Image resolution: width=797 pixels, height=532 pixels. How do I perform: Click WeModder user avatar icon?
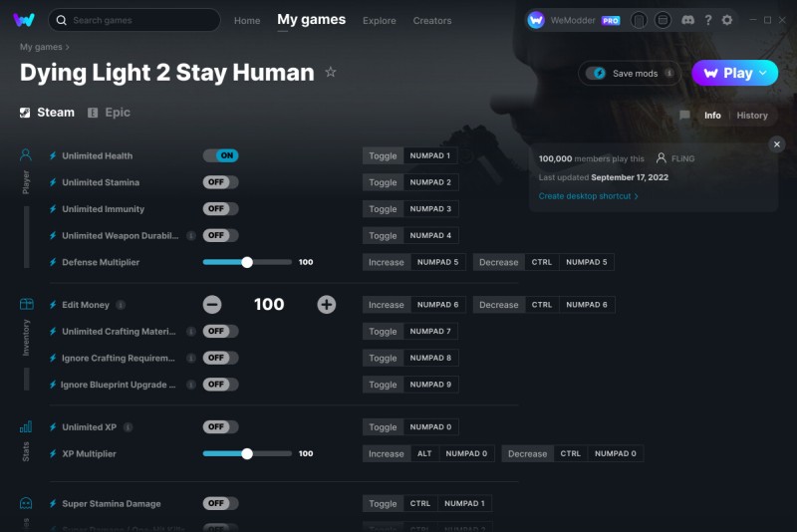(536, 20)
